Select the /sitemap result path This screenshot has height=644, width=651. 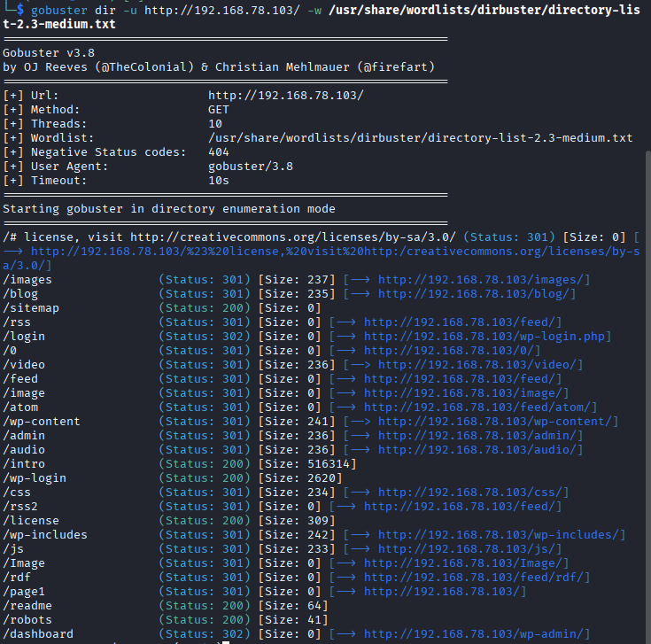coord(31,308)
